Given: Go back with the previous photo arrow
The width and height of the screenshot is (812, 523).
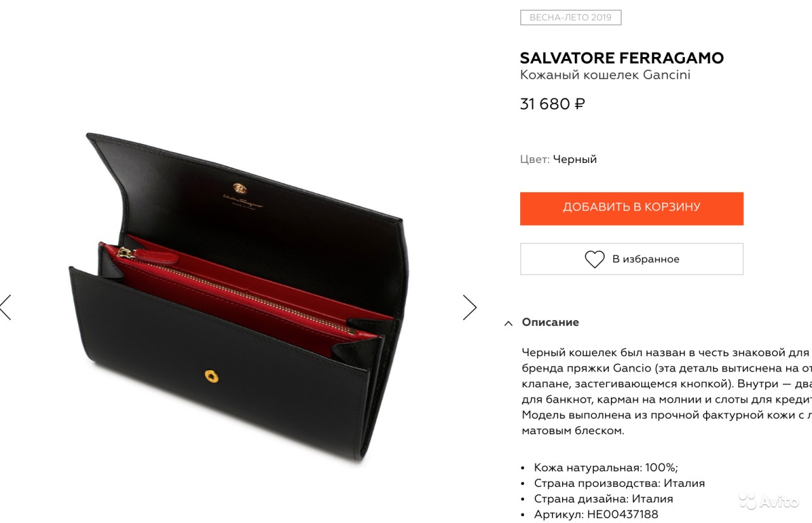Looking at the screenshot, I should pyautogui.click(x=5, y=307).
